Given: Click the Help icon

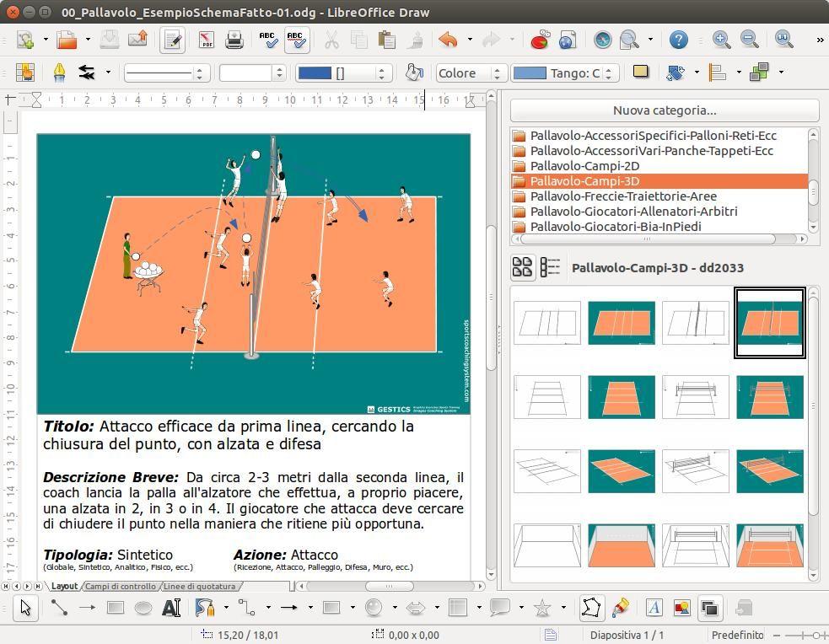Looking at the screenshot, I should point(678,40).
